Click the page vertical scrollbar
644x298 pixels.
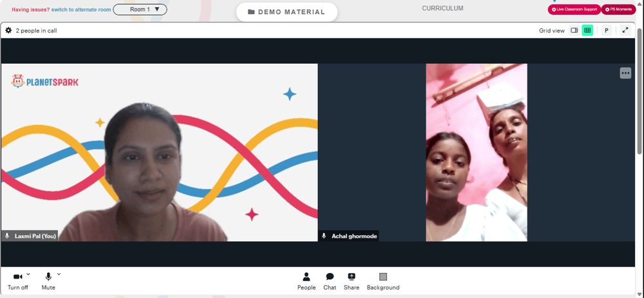(640, 90)
